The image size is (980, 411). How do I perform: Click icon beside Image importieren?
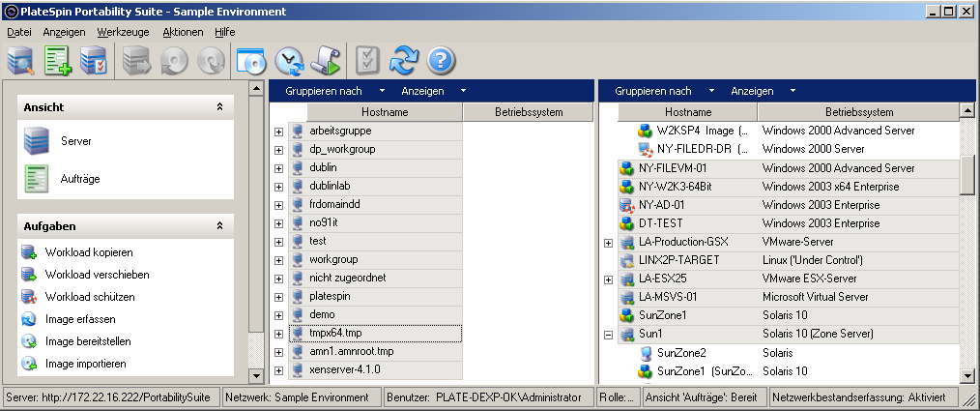[29, 364]
